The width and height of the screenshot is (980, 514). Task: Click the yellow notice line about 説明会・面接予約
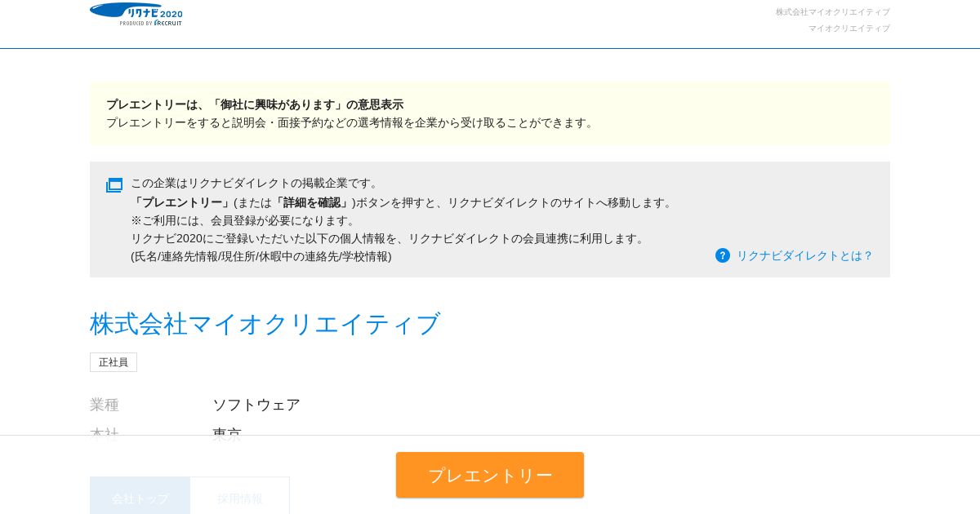(351, 122)
